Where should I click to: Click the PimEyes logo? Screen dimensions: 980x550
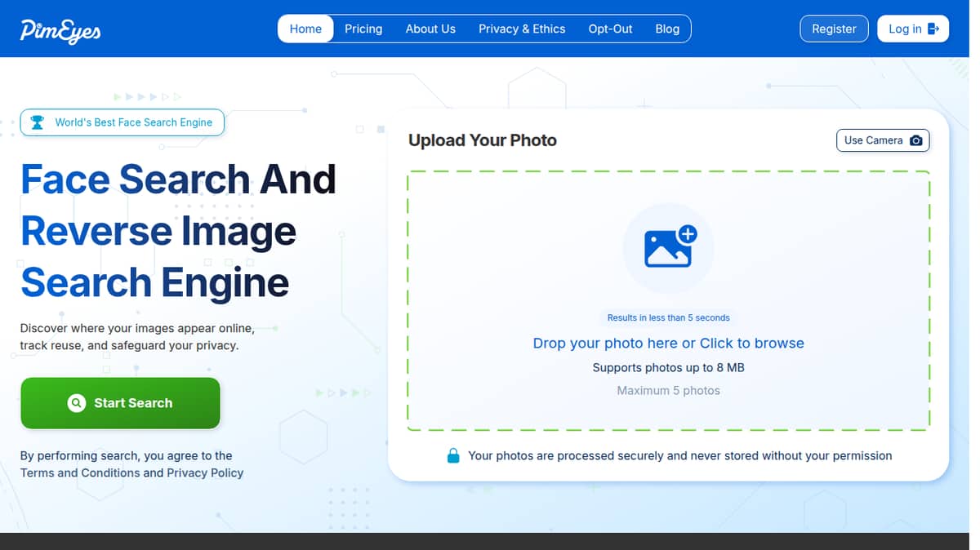[x=60, y=30]
